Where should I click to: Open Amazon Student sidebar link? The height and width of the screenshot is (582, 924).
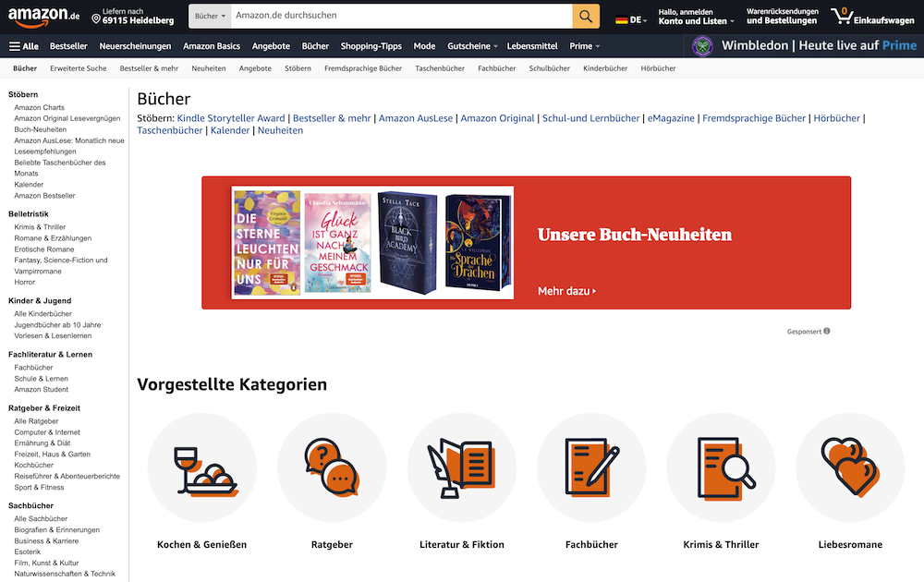coord(42,389)
